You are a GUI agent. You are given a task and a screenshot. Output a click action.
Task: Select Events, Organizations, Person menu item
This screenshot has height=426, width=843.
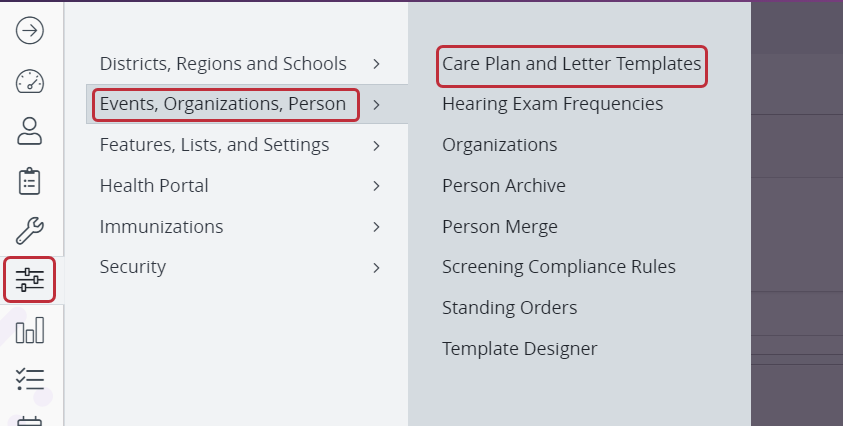tap(223, 104)
